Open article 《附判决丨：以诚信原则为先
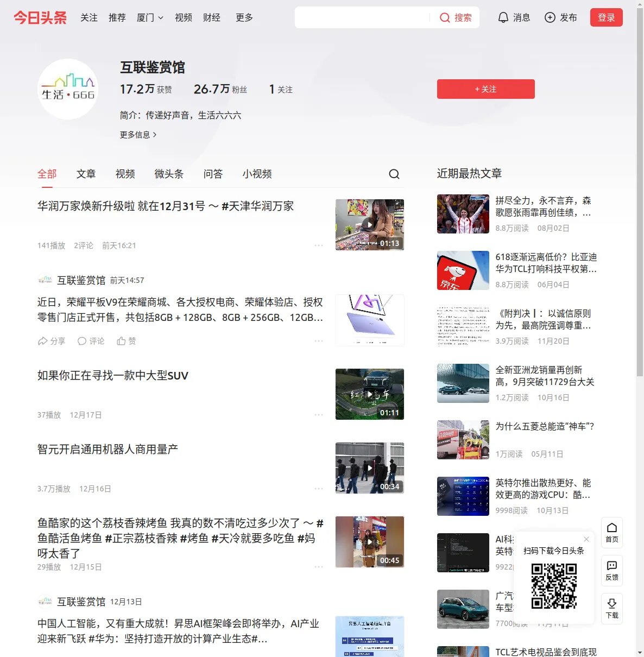Viewport: 644px width, 657px height. [544, 320]
